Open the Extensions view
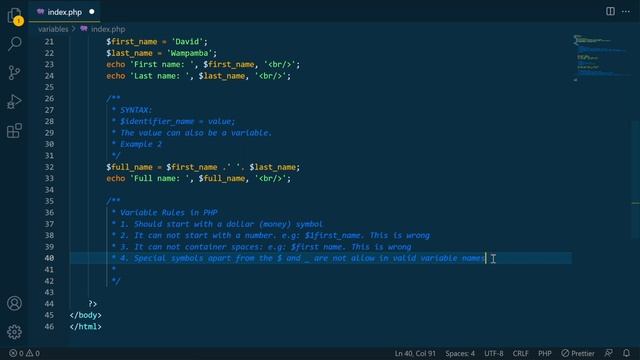 coord(14,131)
